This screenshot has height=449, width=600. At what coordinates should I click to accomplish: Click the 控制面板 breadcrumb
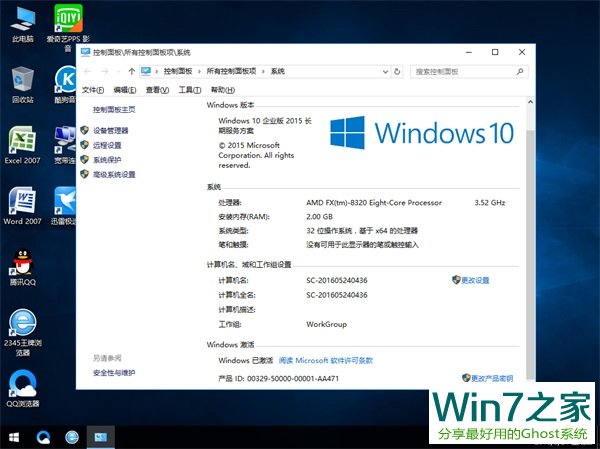(x=178, y=72)
